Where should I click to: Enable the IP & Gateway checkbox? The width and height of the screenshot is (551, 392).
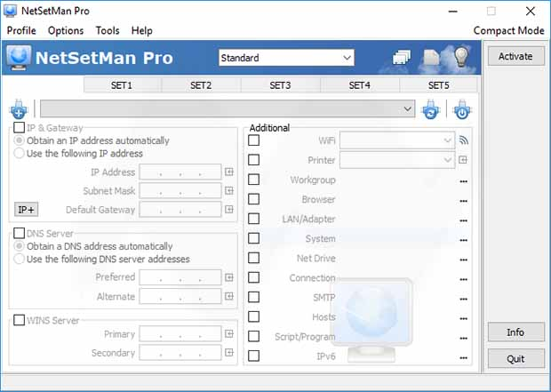pos(19,127)
